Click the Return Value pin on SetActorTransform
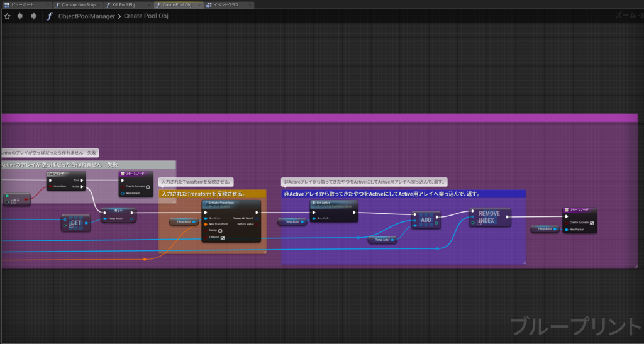The height and width of the screenshot is (344, 644). tap(257, 224)
